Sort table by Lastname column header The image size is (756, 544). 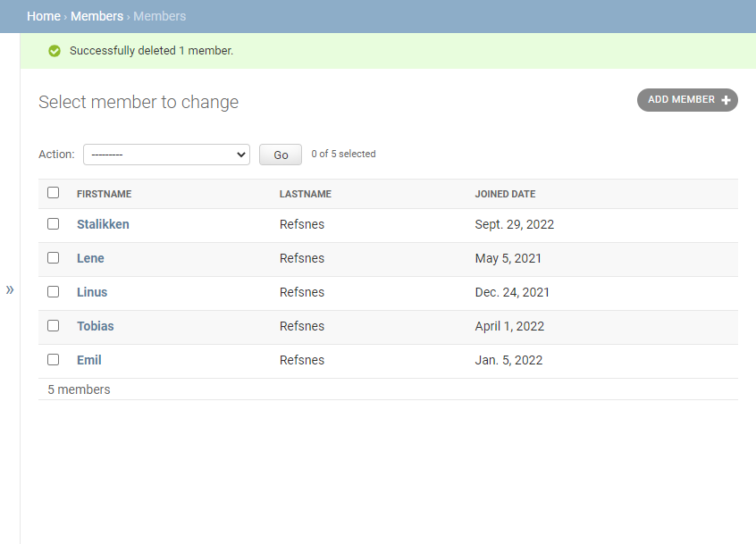coord(305,194)
